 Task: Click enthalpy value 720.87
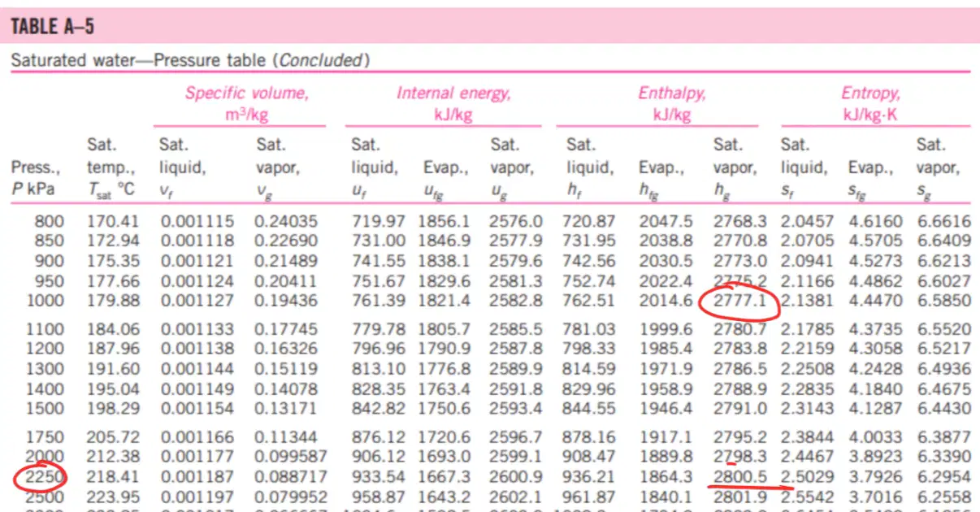[589, 221]
